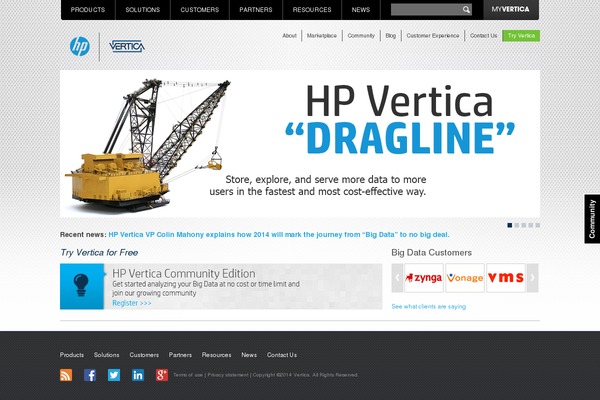The height and width of the screenshot is (400, 600).
Task: Open the Google Plus icon
Action: 162,375
